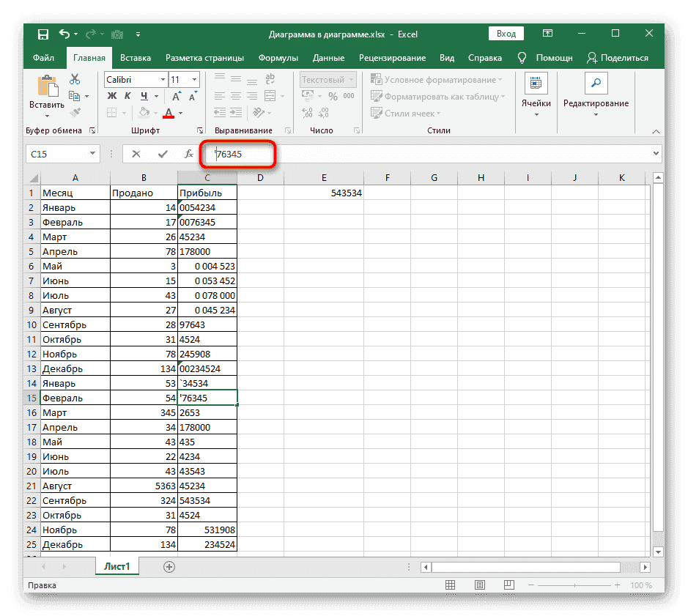Cancel the entry with the X icon
Image resolution: width=688 pixels, height=616 pixels.
[x=136, y=154]
